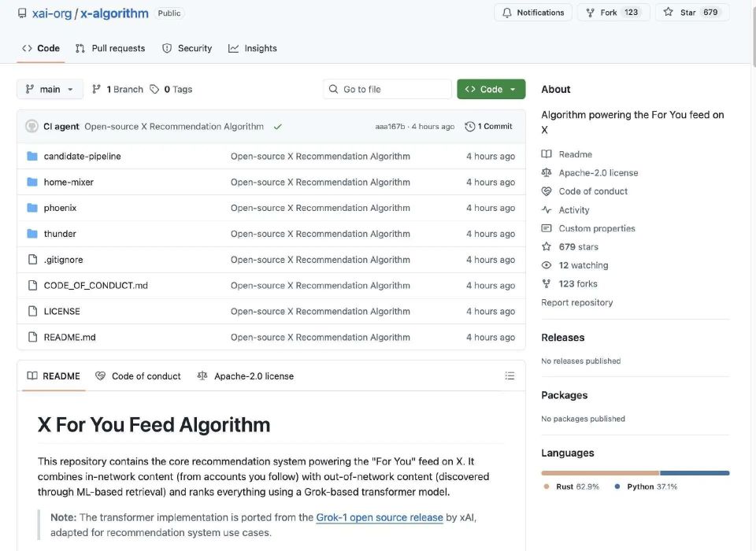The image size is (756, 551).
Task: Click the Go to file search field
Action: [x=387, y=90]
